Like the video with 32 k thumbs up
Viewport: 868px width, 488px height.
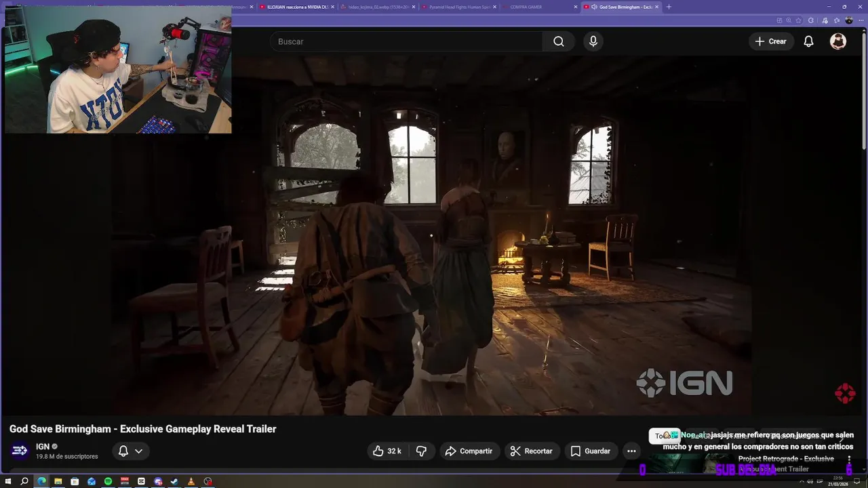tap(387, 451)
